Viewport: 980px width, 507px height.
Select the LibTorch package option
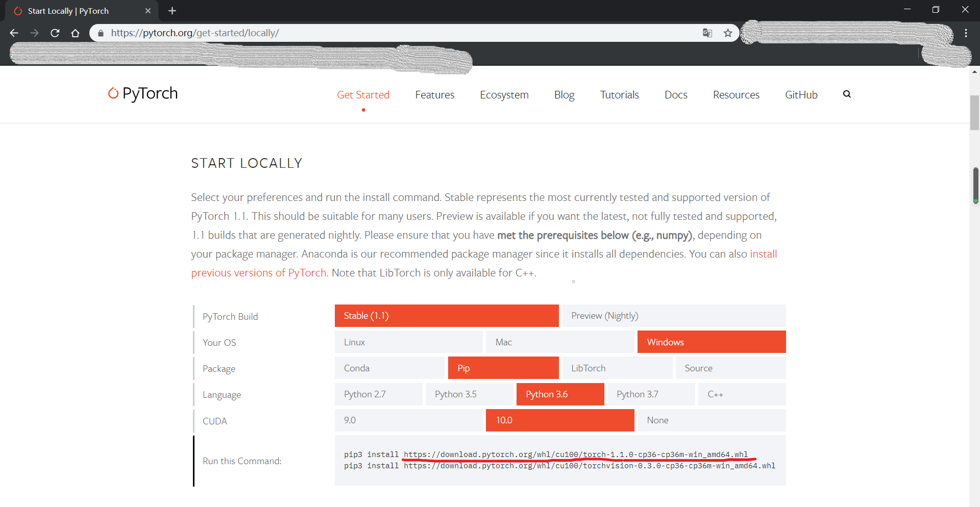coord(617,368)
